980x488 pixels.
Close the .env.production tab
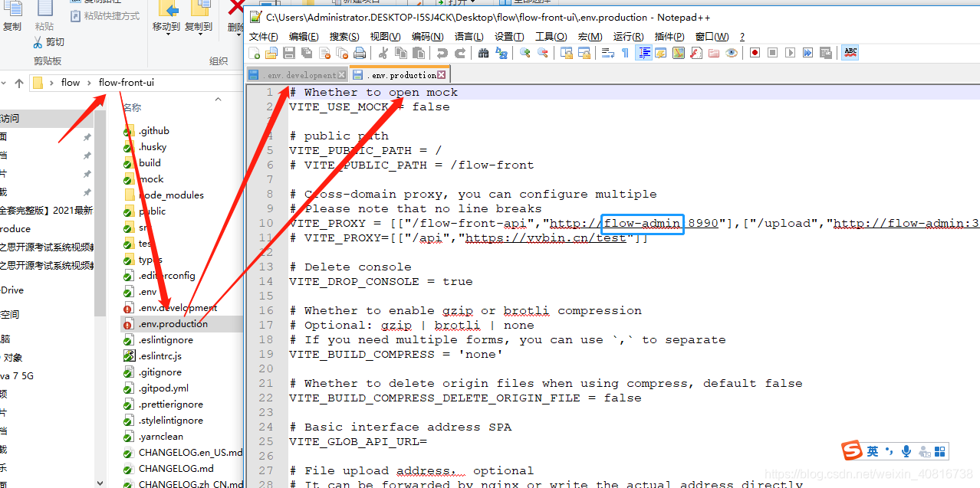point(442,75)
